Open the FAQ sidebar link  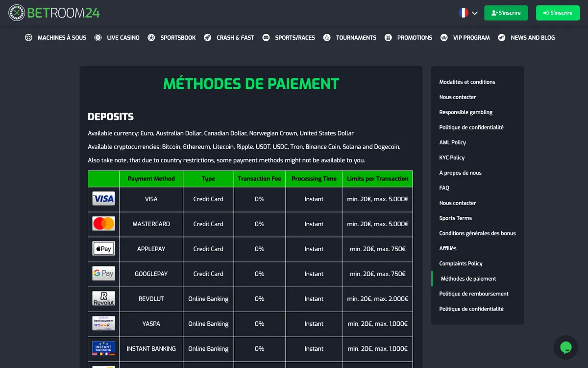444,188
